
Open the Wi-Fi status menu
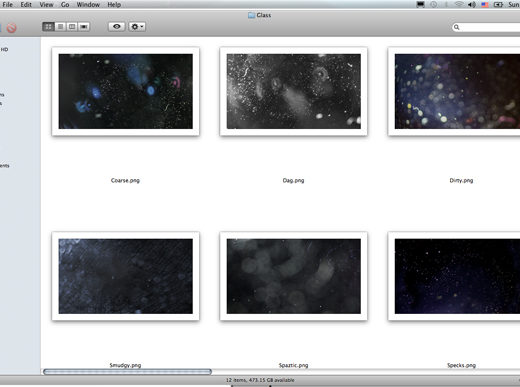point(459,5)
